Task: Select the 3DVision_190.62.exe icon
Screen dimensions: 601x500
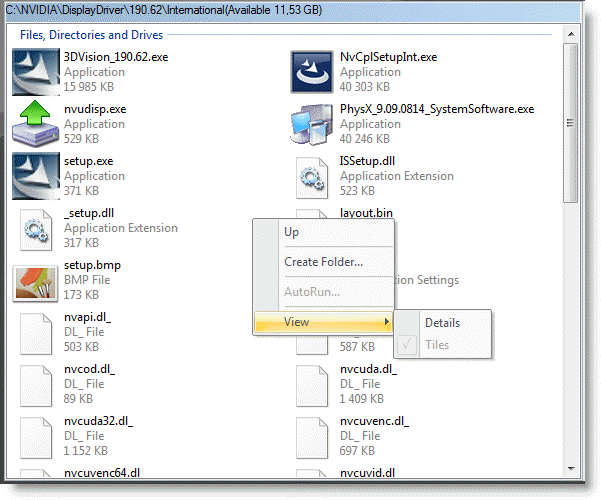Action: tap(36, 72)
